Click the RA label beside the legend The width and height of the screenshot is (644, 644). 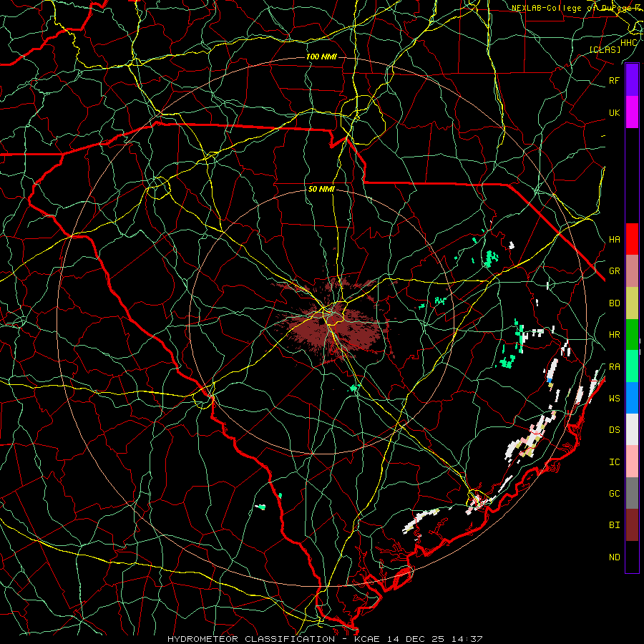614,367
